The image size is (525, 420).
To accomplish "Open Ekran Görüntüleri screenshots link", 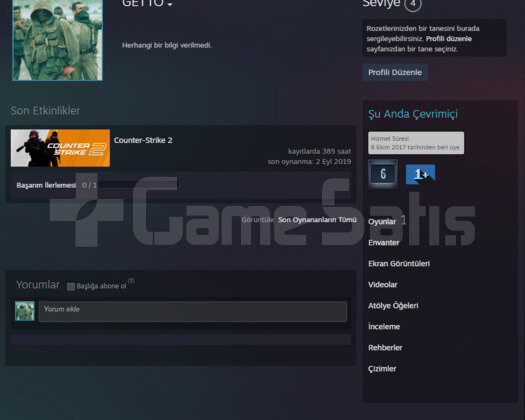I will (x=399, y=264).
